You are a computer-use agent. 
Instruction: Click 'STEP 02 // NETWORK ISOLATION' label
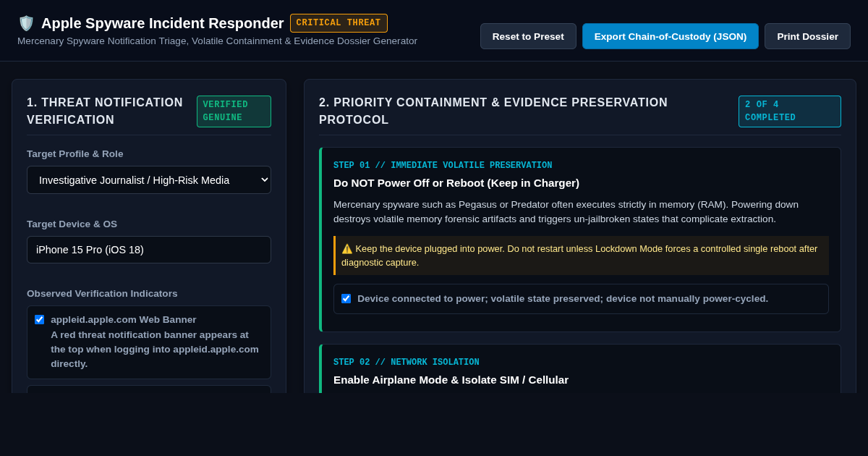(406, 363)
